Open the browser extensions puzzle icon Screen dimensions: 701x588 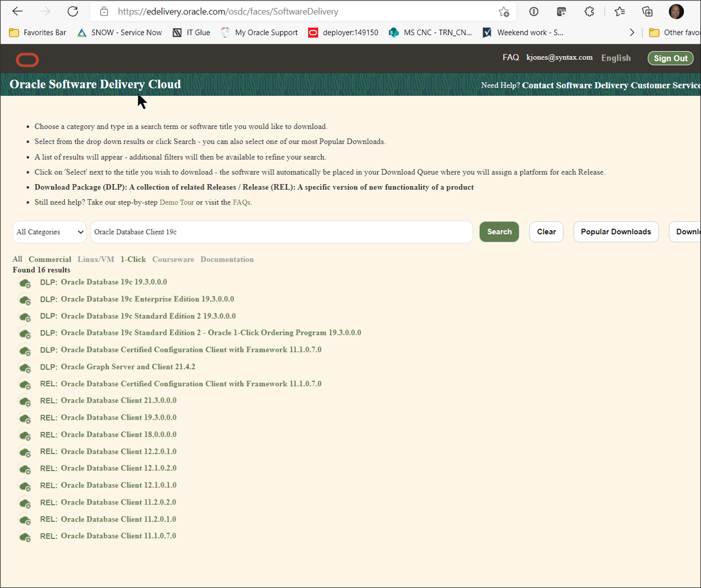click(x=589, y=11)
